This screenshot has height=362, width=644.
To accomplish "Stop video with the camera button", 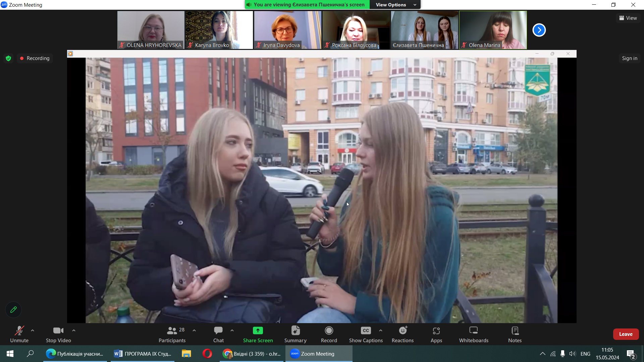I will pos(58,334).
